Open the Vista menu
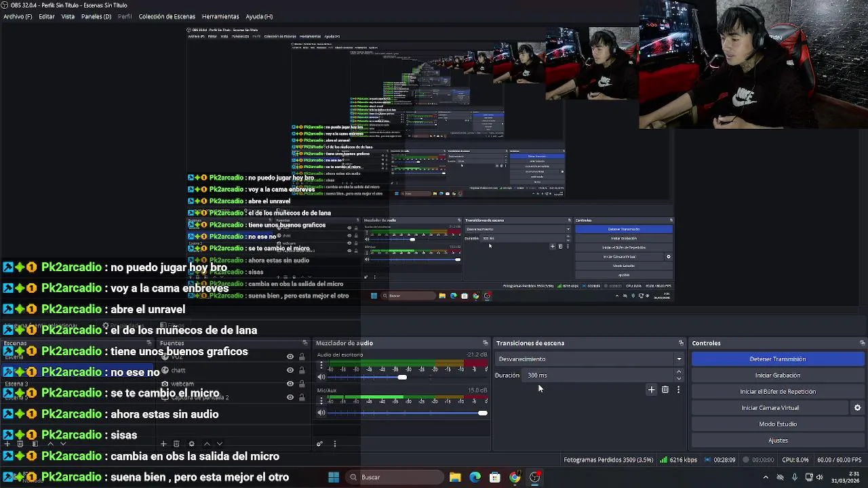Viewport: 868px width, 488px height. (68, 16)
